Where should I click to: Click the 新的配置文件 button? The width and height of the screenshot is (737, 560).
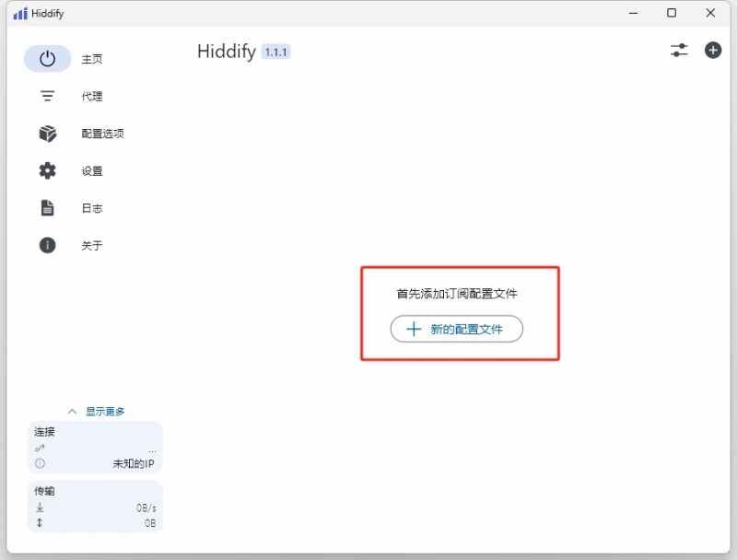pyautogui.click(x=455, y=329)
